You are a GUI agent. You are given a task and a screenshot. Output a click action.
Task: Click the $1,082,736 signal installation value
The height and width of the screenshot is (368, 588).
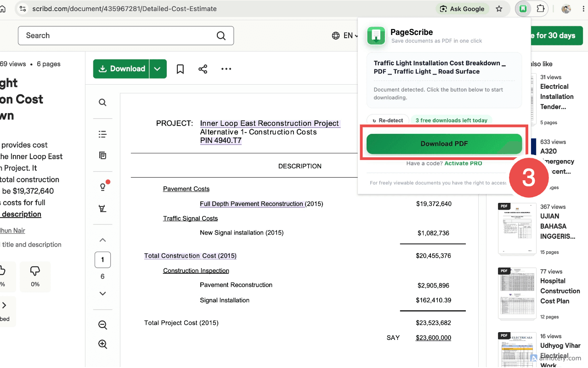pyautogui.click(x=433, y=233)
